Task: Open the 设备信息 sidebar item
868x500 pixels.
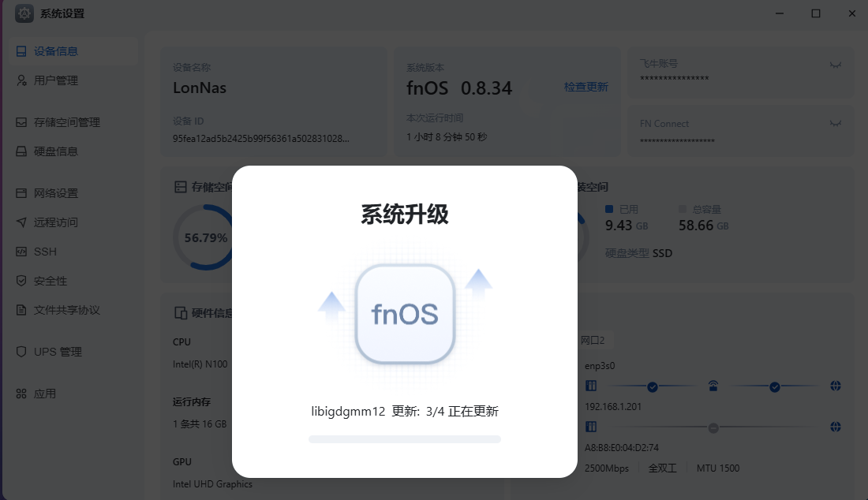Action: [73, 51]
